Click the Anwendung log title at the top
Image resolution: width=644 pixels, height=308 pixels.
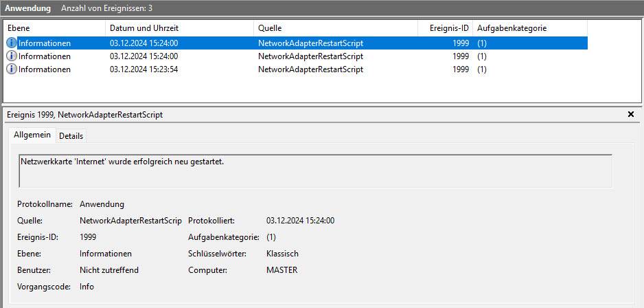coord(28,8)
